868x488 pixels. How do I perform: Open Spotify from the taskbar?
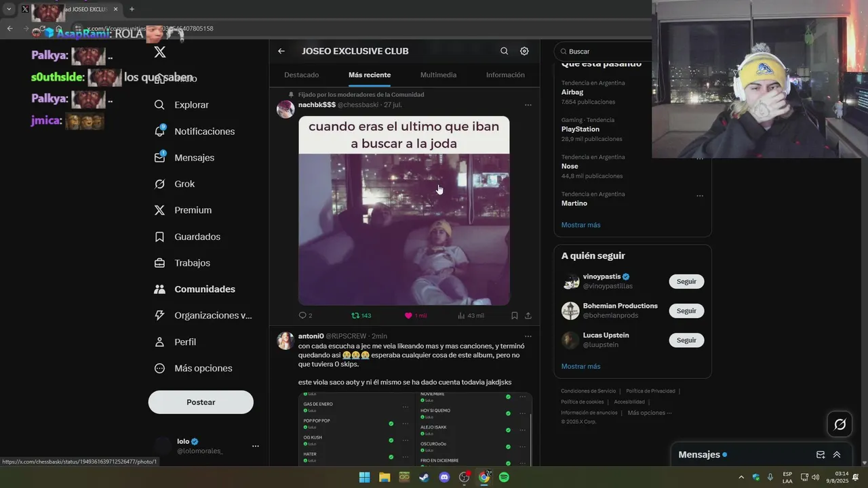[504, 477]
